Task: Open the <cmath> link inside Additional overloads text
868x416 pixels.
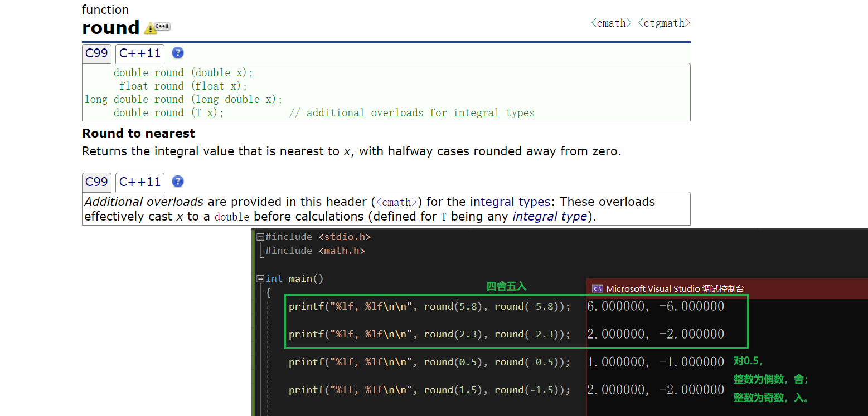Action: [x=397, y=202]
